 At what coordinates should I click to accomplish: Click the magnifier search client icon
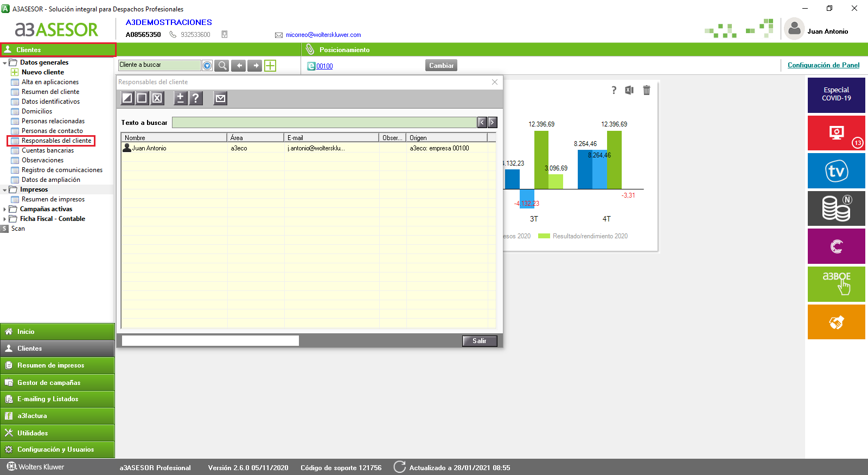(x=222, y=66)
